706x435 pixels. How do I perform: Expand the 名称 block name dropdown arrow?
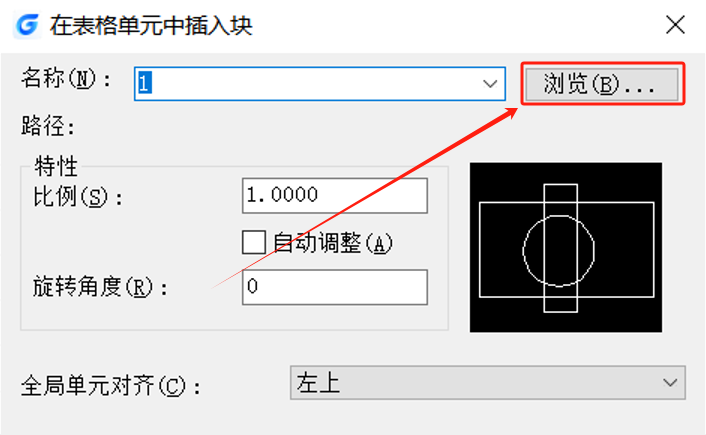490,84
